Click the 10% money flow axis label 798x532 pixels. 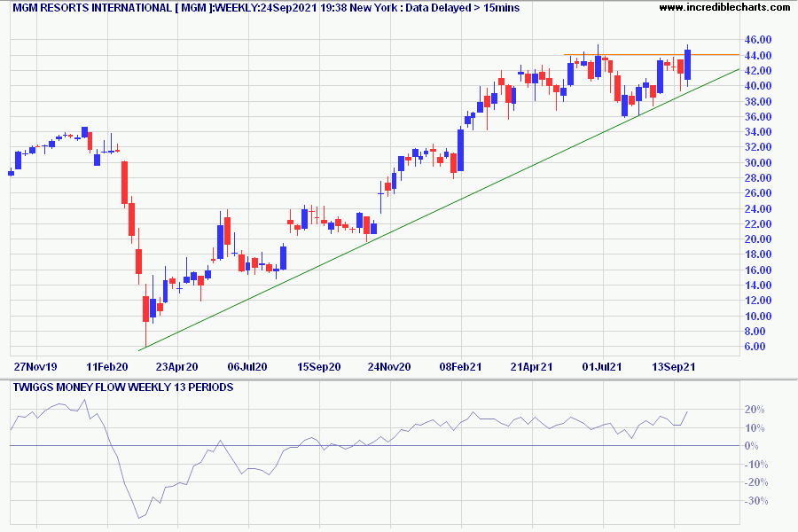coord(755,428)
